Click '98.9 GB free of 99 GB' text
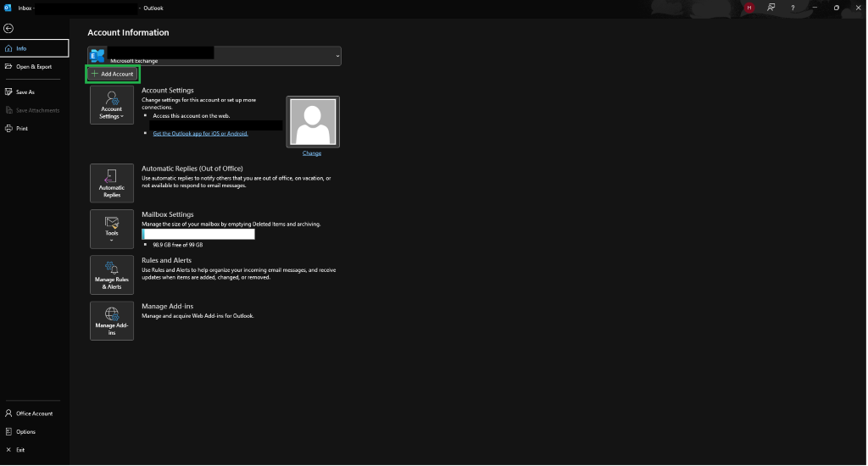 (x=178, y=245)
